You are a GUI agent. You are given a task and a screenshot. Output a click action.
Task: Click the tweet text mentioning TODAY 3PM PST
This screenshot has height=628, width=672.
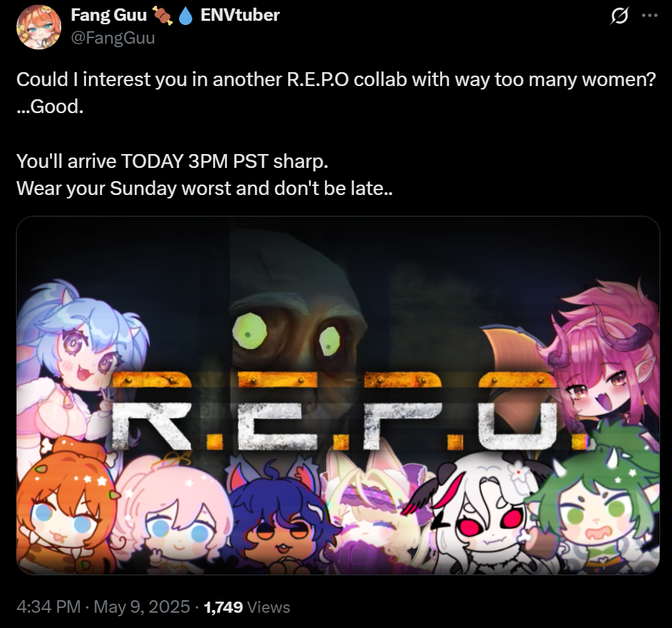click(172, 162)
